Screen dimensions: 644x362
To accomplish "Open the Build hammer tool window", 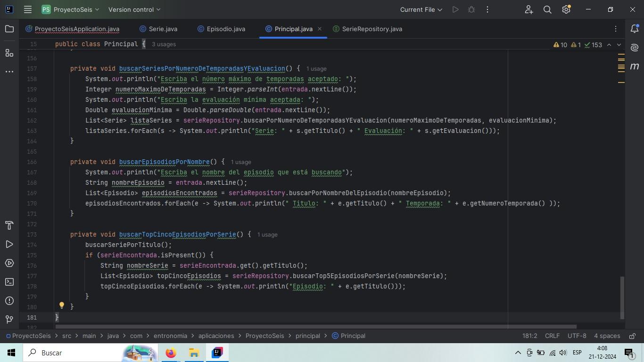I will (x=9, y=225).
